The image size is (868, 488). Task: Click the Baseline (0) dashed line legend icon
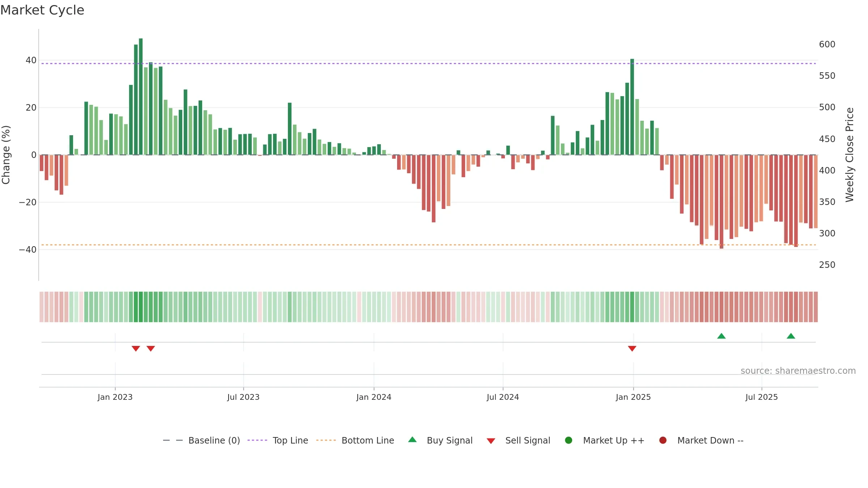pos(173,440)
